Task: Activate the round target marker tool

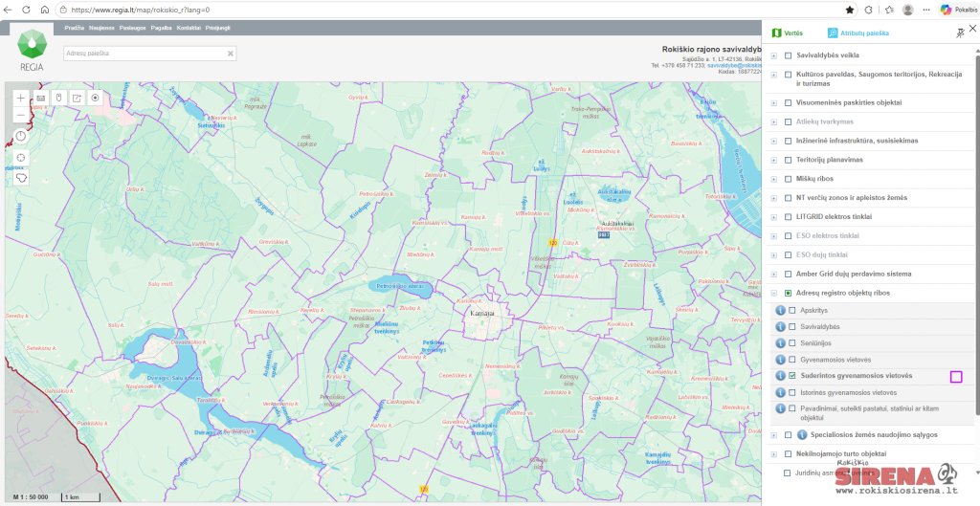Action: 95,98
